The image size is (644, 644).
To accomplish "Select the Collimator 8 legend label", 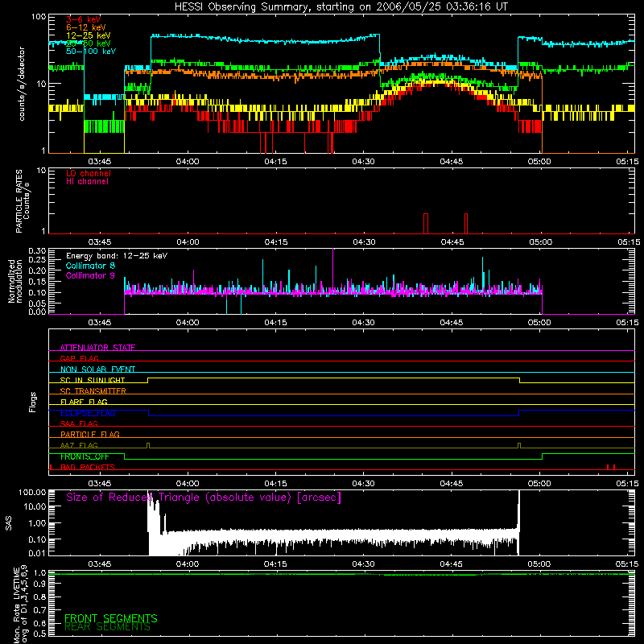I will pos(90,266).
